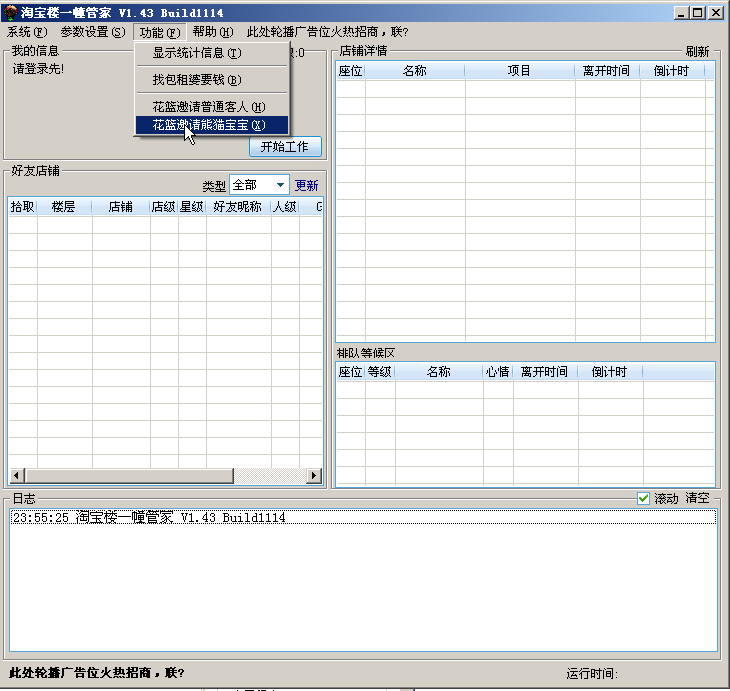Select the log line 23:55:25 淘宝楼一幢管家
The width and height of the screenshot is (730, 691).
point(363,517)
